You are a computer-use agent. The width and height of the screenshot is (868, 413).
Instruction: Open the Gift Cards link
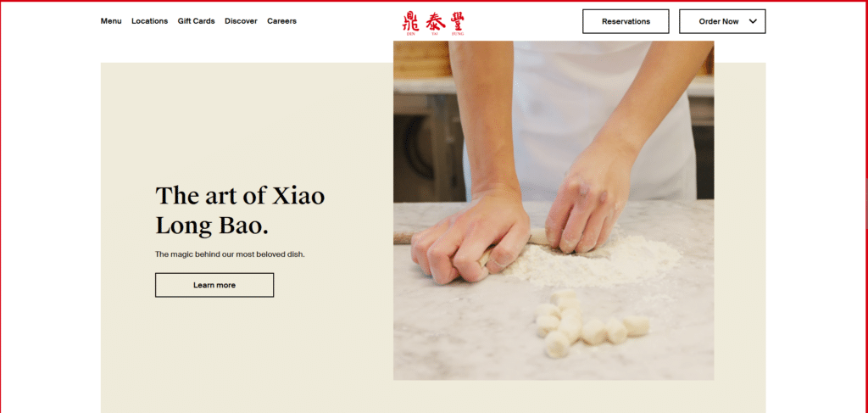(x=196, y=21)
